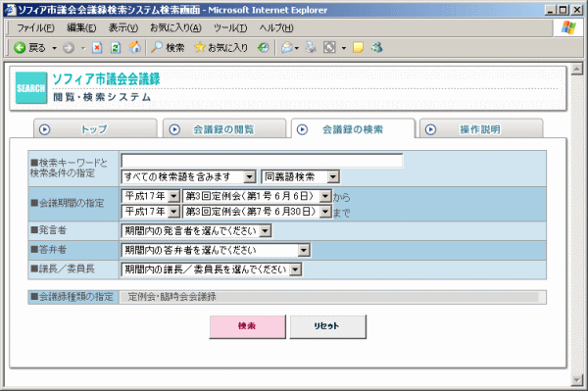
Task: Close the Internet Explorer window
Action: [577, 10]
